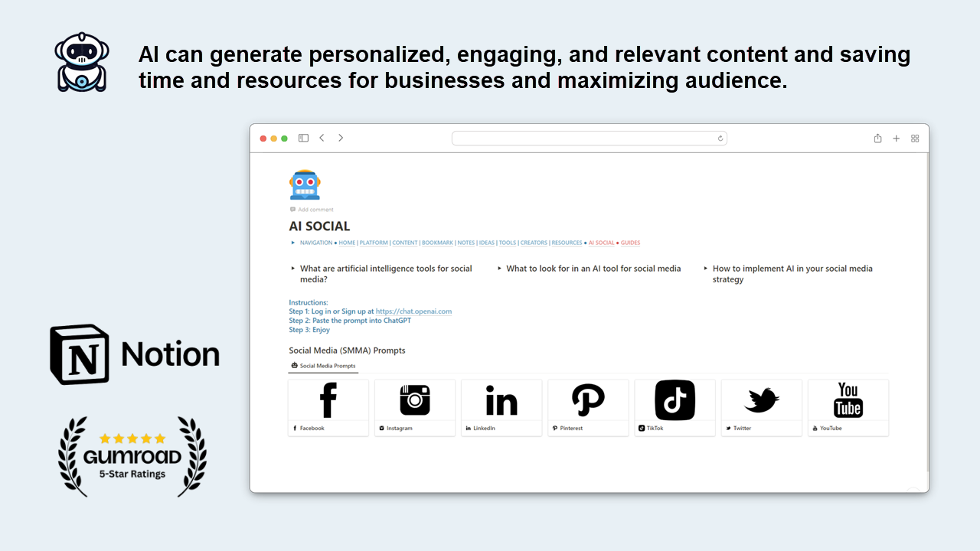Viewport: 980px width, 551px height.
Task: Go forward with the browser arrow
Action: [x=341, y=138]
